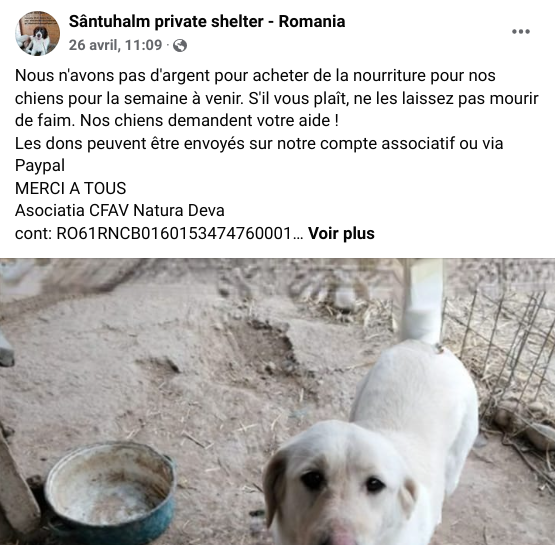555x545 pixels.
Task: Click the word "Romania" in page title
Action: click(x=312, y=22)
